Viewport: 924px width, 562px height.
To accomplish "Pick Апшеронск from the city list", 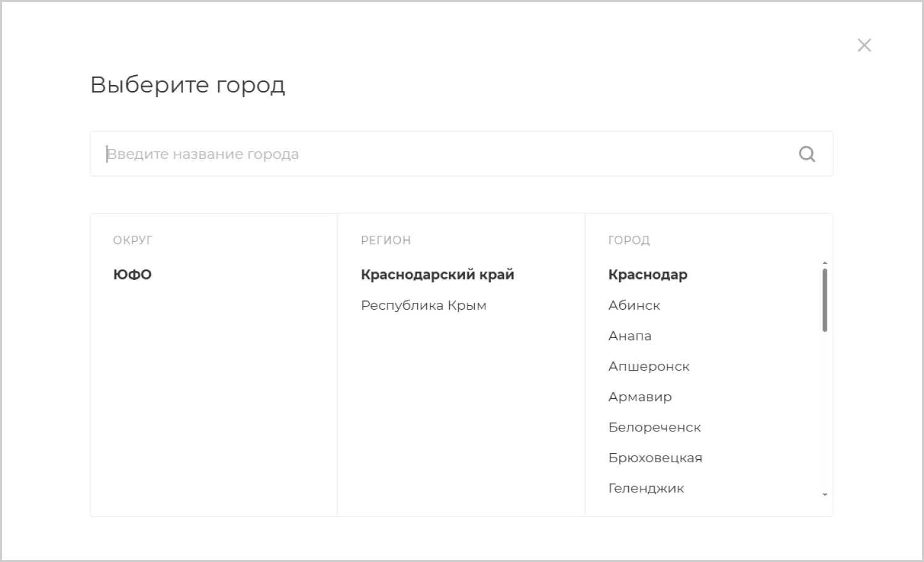I will (649, 366).
